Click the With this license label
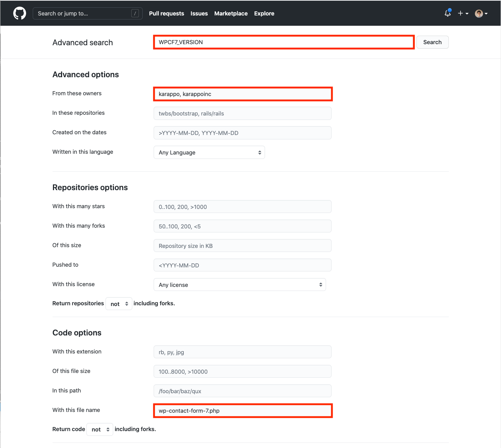Screen dimensions: 501x448 pos(74,284)
